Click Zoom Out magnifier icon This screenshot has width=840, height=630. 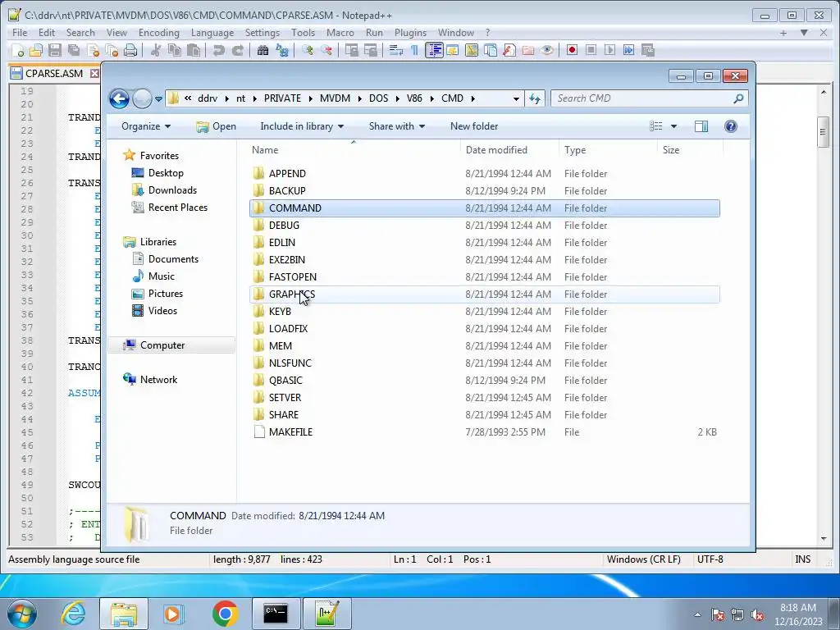[326, 50]
